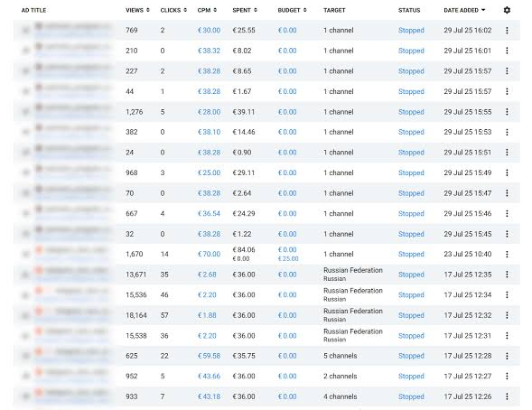Image resolution: width=532 pixels, height=410 pixels.
Task: Open the three-dot menu for the 29 Jul 25 16:02 row
Action: [507, 30]
